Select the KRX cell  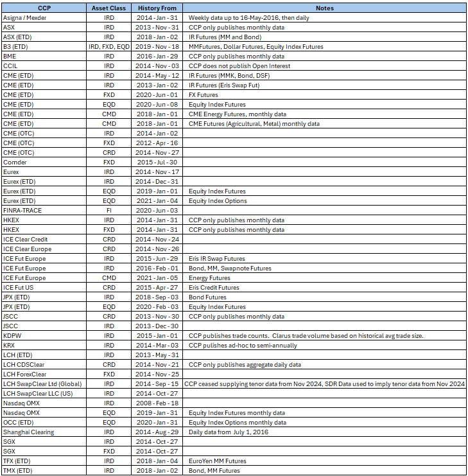pyautogui.click(x=44, y=346)
